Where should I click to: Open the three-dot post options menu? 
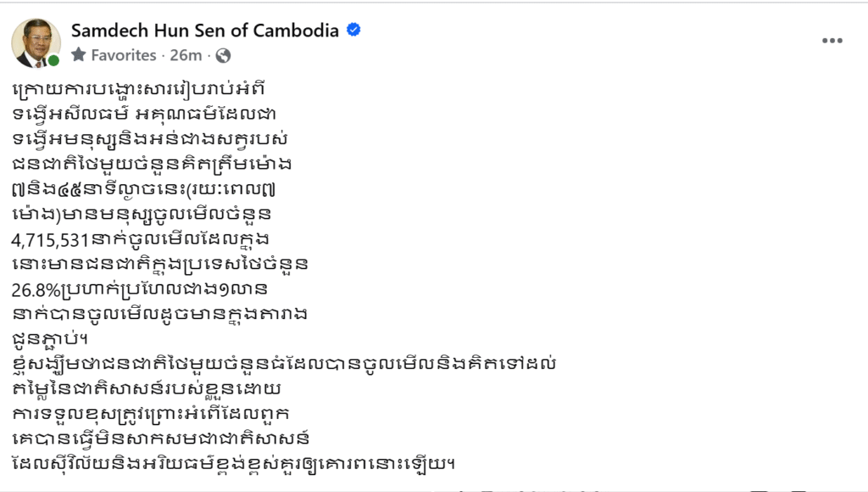[832, 40]
